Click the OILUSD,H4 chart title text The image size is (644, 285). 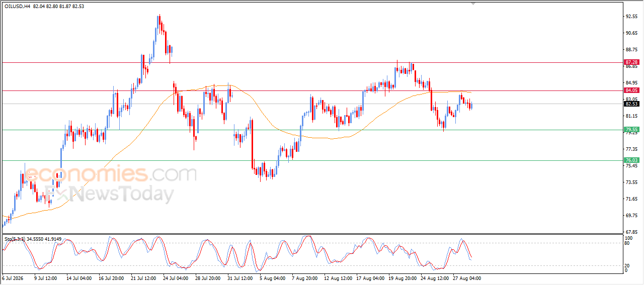18,6
